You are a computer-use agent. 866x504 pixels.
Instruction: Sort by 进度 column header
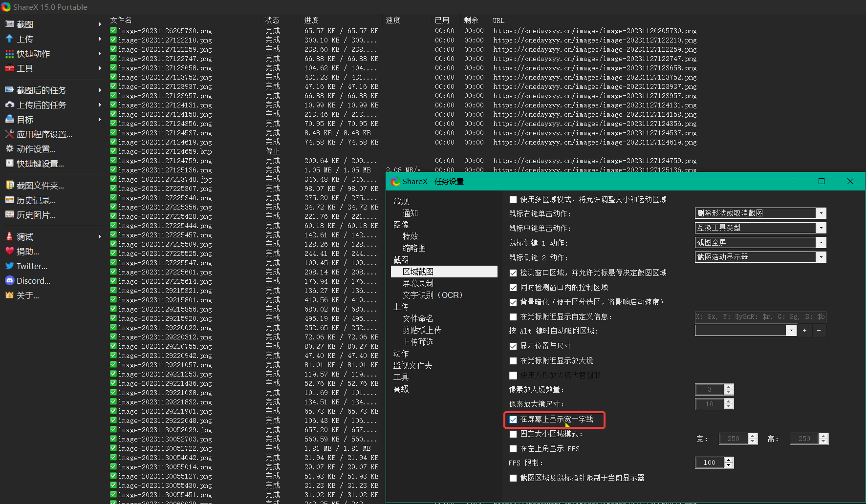[x=311, y=20]
